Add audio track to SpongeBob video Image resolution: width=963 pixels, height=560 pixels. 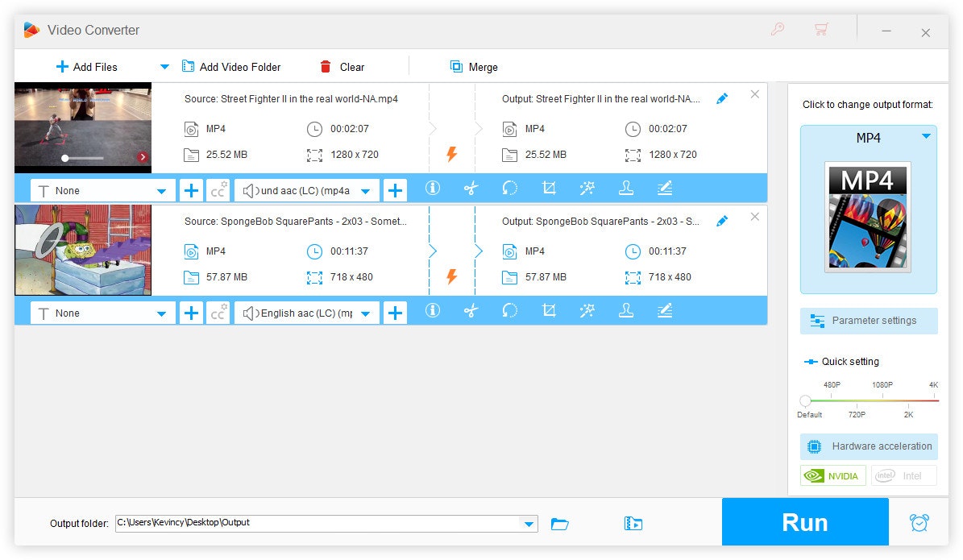395,313
